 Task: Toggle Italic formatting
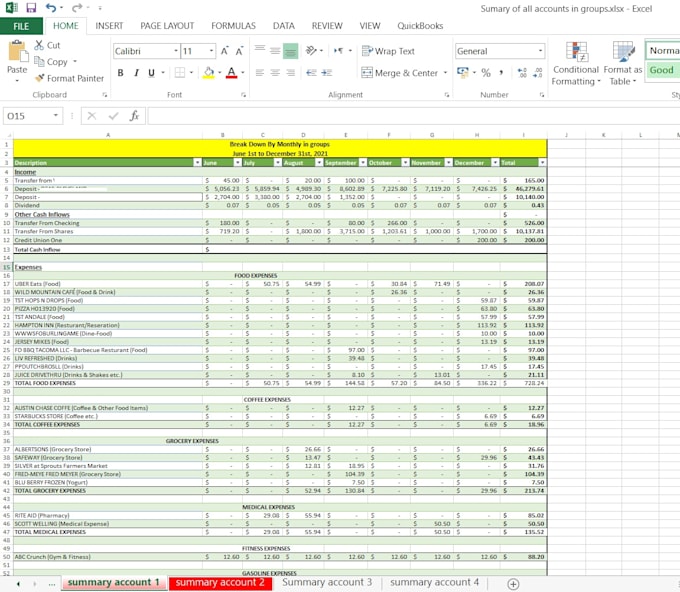(x=136, y=72)
